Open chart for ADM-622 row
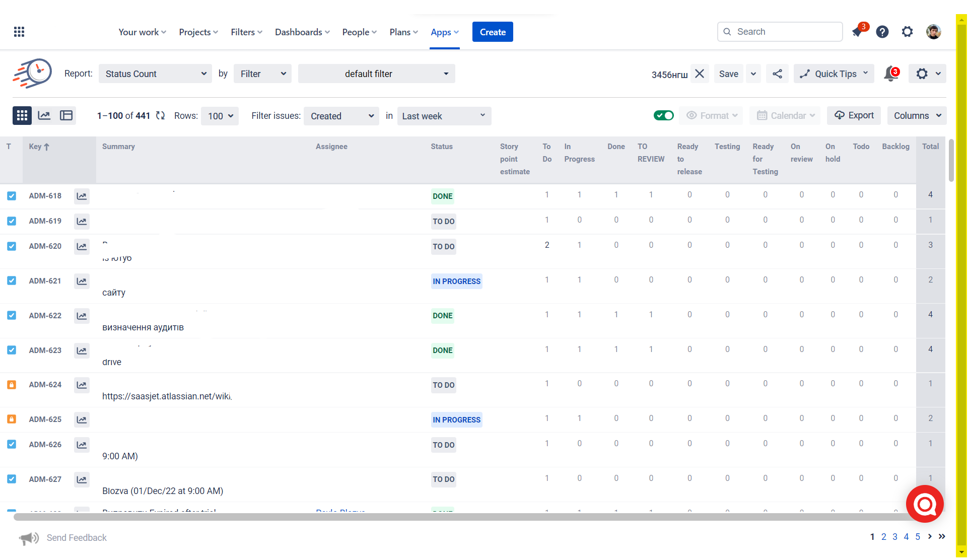 point(82,316)
